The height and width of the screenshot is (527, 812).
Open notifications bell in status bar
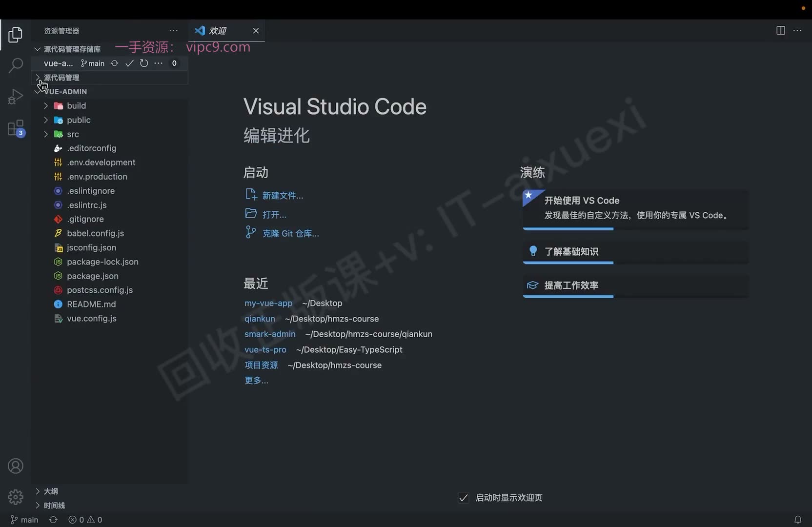pos(798,520)
